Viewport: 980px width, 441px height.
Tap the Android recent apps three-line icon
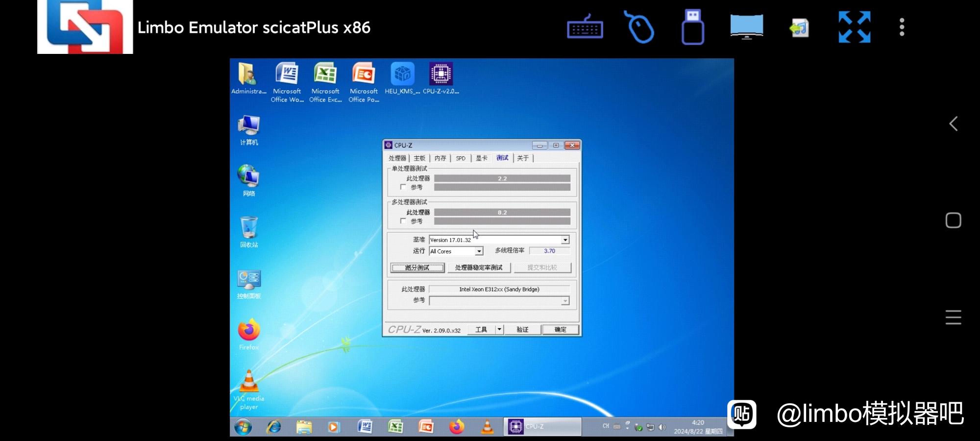[x=953, y=317]
